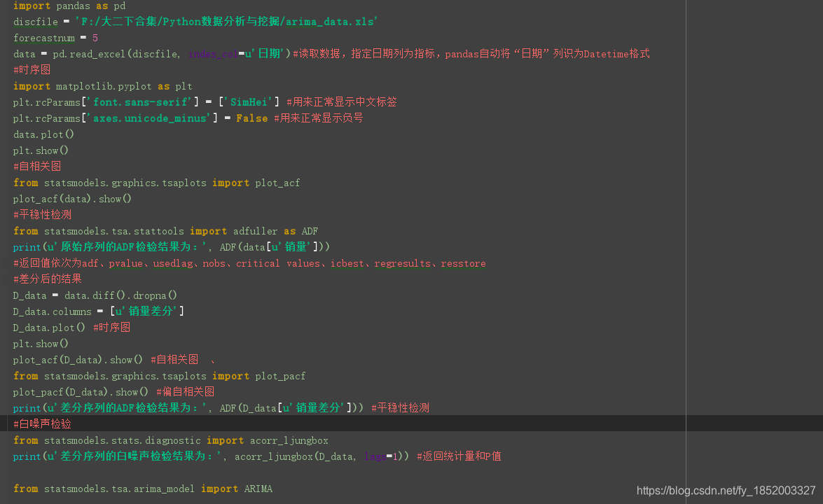Click the index_col parameter in read_excel
Screen dimensions: 823x504
point(212,53)
